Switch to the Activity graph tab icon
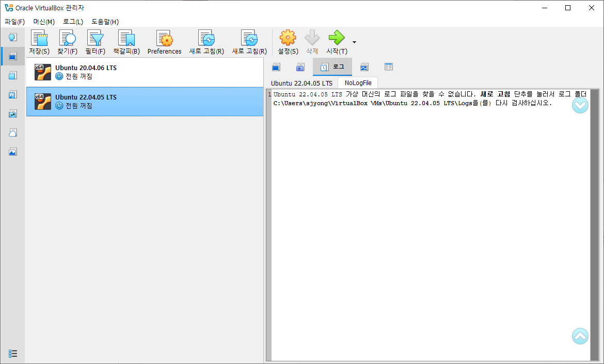Viewport: 604px width, 364px height. click(364, 68)
